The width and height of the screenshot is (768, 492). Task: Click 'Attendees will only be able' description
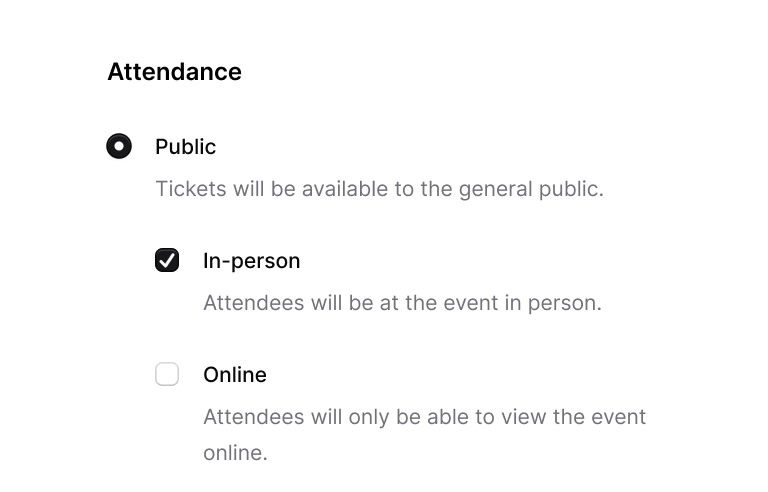point(424,417)
